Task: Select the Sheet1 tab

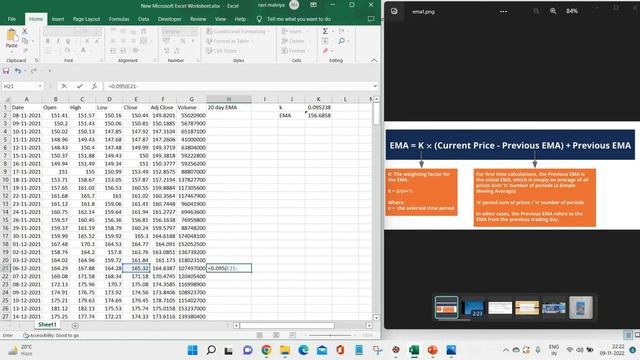Action: click(x=47, y=325)
